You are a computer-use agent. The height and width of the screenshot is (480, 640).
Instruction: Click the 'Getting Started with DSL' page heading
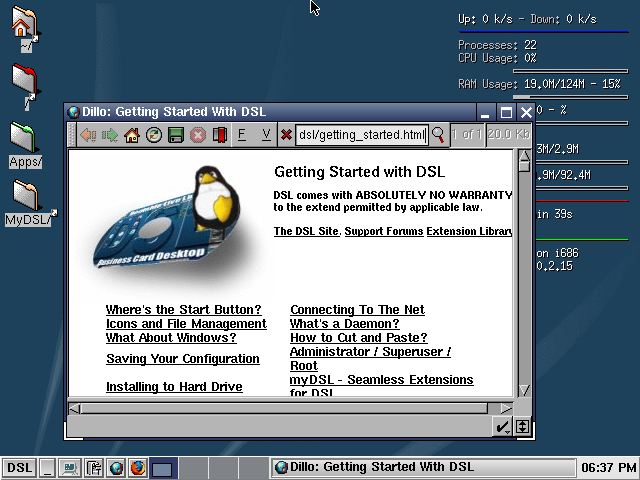tap(359, 172)
